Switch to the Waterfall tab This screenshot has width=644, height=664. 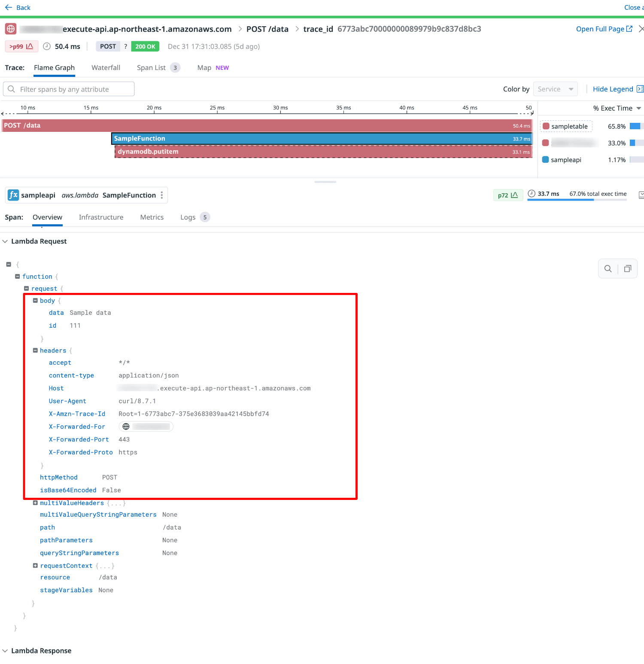tap(106, 68)
